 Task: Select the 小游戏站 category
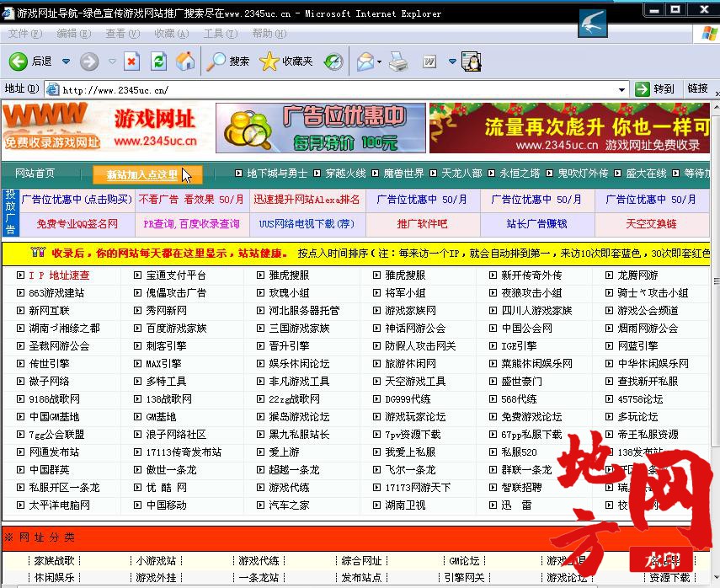(156, 560)
